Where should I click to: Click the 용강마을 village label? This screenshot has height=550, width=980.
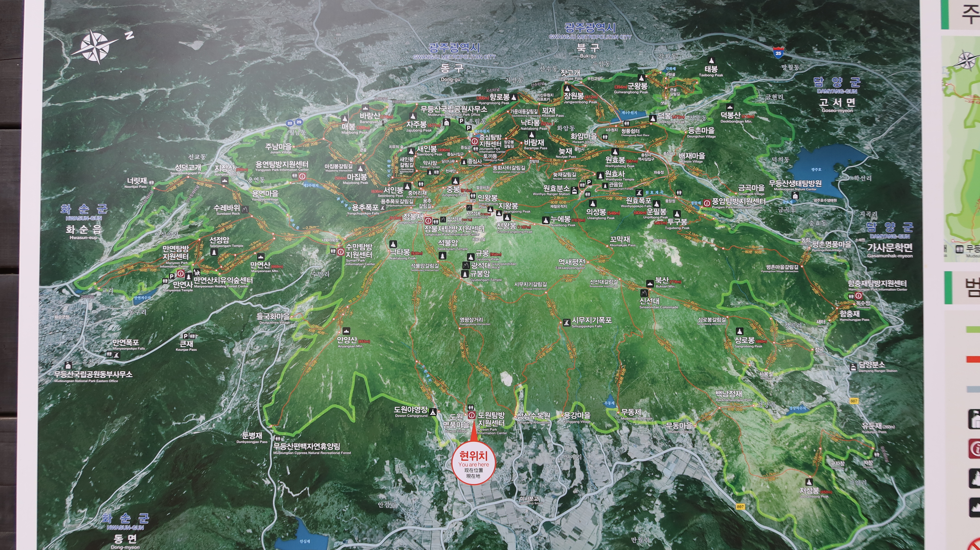click(x=577, y=417)
